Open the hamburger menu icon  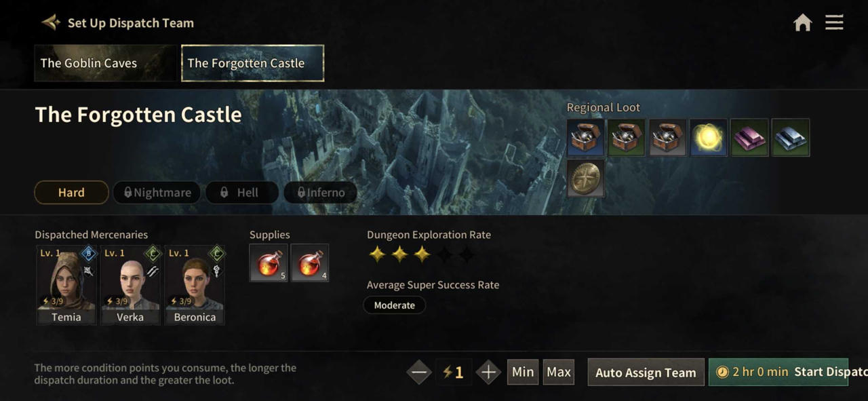pyautogui.click(x=834, y=22)
